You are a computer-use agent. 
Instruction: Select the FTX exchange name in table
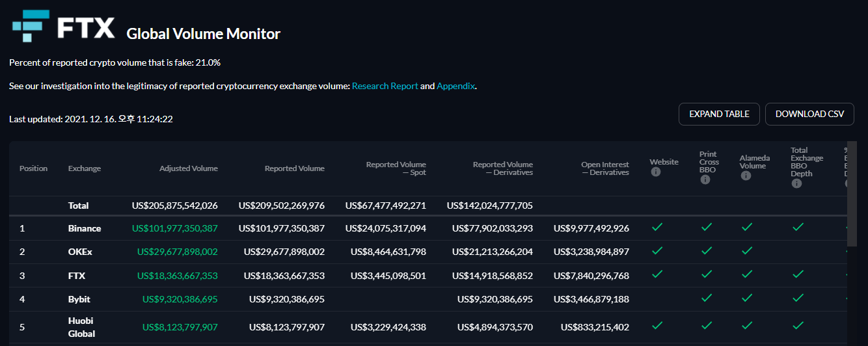77,276
